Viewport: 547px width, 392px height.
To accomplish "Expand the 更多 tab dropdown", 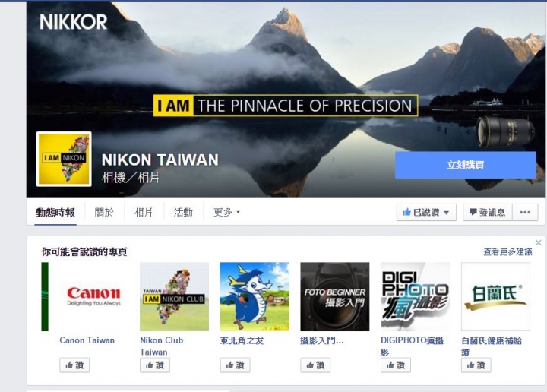I will (x=226, y=212).
